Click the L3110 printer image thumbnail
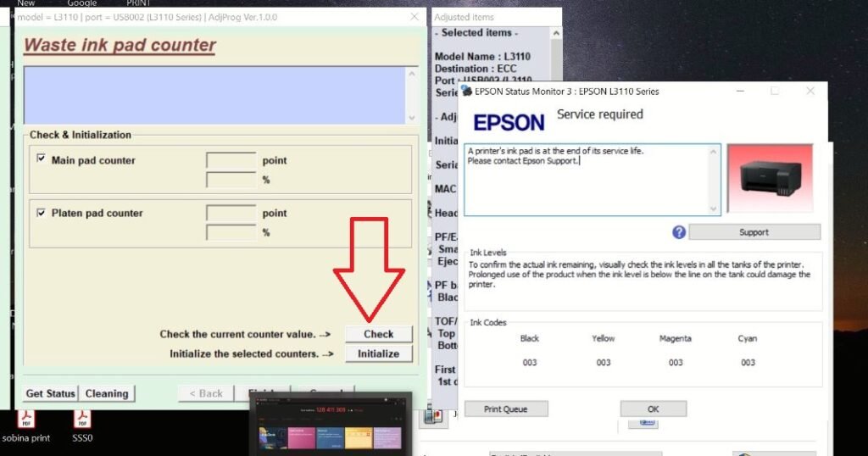 coord(770,178)
